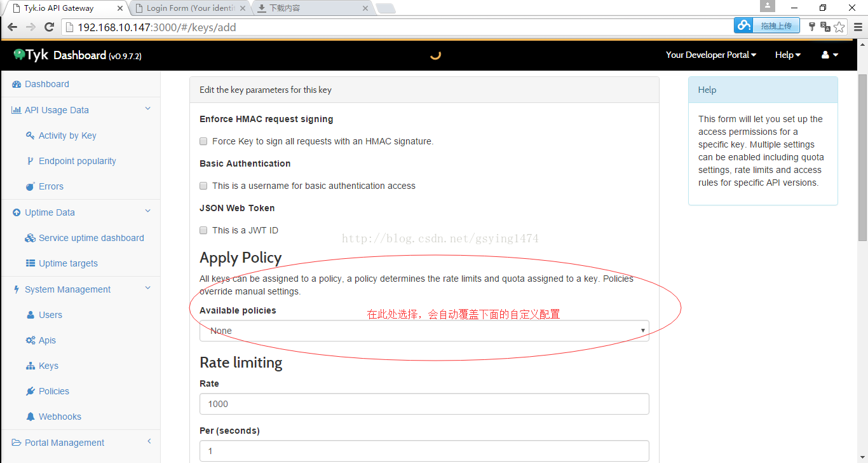Image resolution: width=868 pixels, height=463 pixels.
Task: Click the 拖拽上传 upload extension button
Action: point(767,25)
